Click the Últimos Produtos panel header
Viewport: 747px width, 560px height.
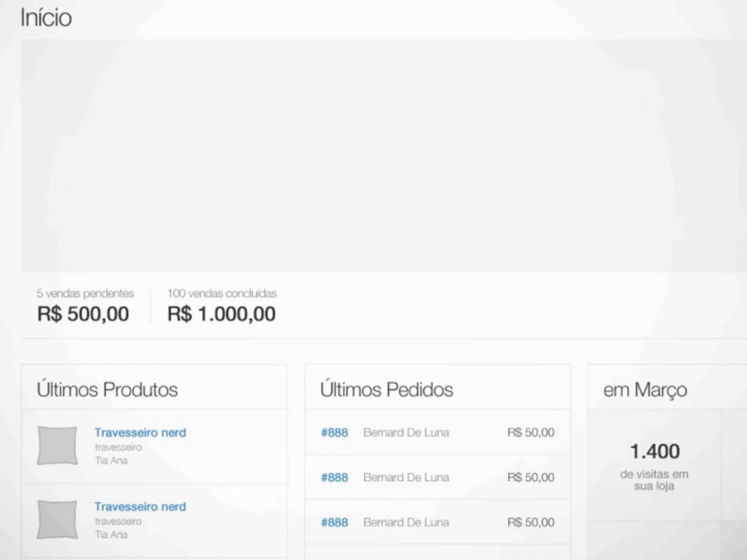point(107,389)
